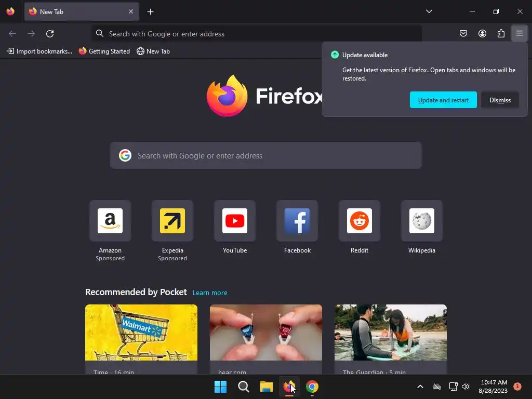Reload the current page

(x=50, y=34)
